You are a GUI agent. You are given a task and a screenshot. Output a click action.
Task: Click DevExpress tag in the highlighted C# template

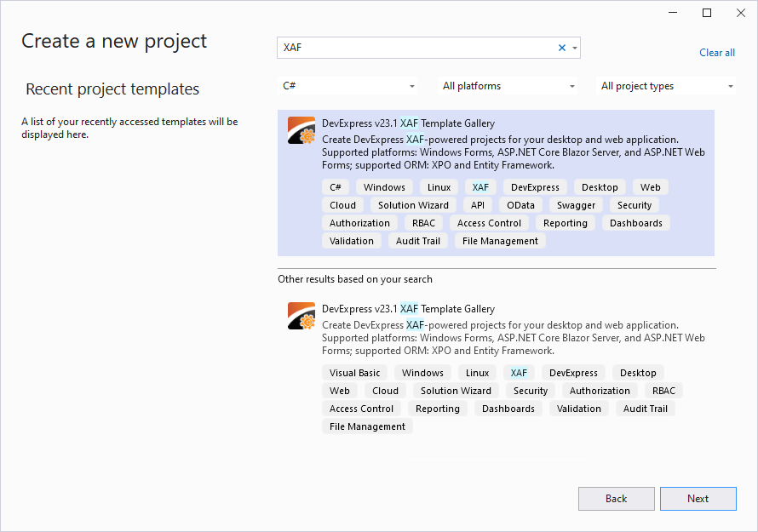pos(535,187)
